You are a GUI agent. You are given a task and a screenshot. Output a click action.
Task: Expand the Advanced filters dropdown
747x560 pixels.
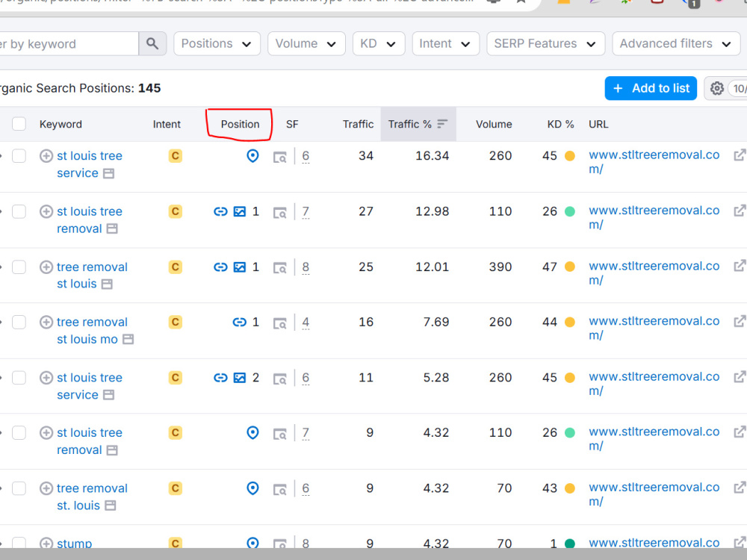tap(676, 44)
